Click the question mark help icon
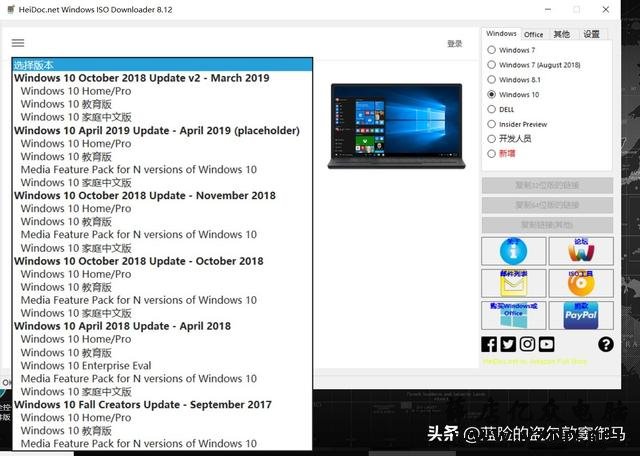Screen dimensions: 640x456 coord(606,344)
